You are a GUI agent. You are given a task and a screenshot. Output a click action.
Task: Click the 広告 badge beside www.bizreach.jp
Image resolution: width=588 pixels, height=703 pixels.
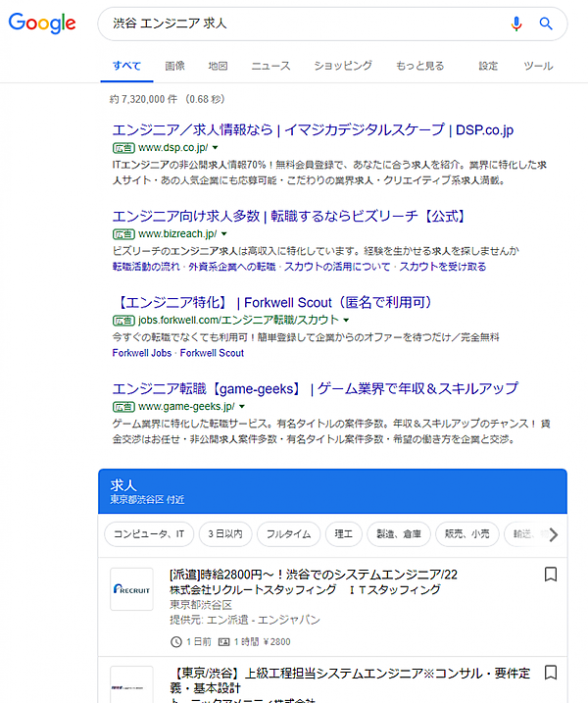tap(123, 233)
